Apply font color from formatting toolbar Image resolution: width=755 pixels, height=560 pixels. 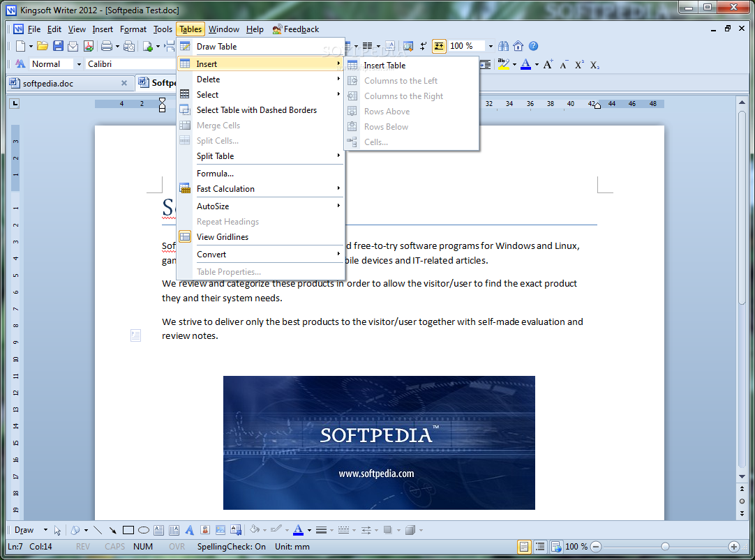[526, 64]
